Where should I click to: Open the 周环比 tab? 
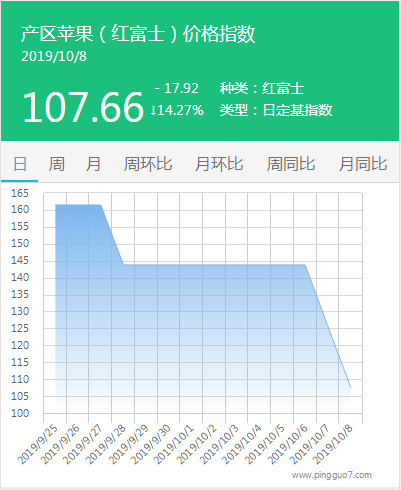pos(148,164)
